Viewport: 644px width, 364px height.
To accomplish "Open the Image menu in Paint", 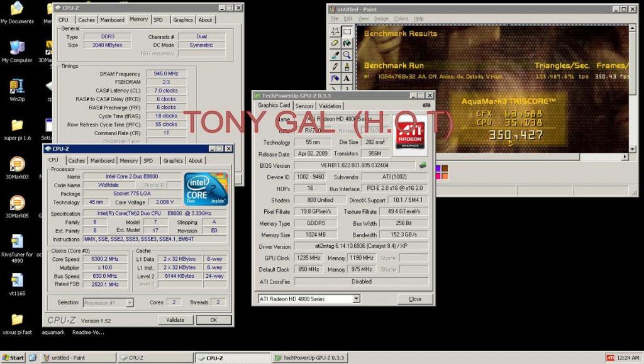I will coord(380,18).
